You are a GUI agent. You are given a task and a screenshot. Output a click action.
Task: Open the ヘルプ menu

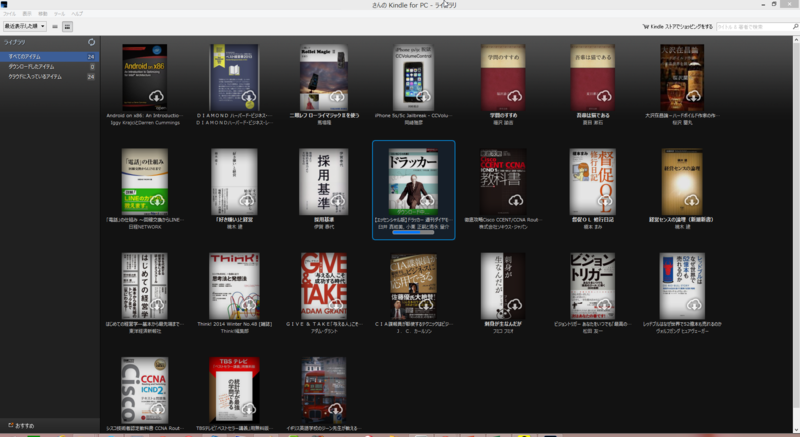(x=77, y=14)
